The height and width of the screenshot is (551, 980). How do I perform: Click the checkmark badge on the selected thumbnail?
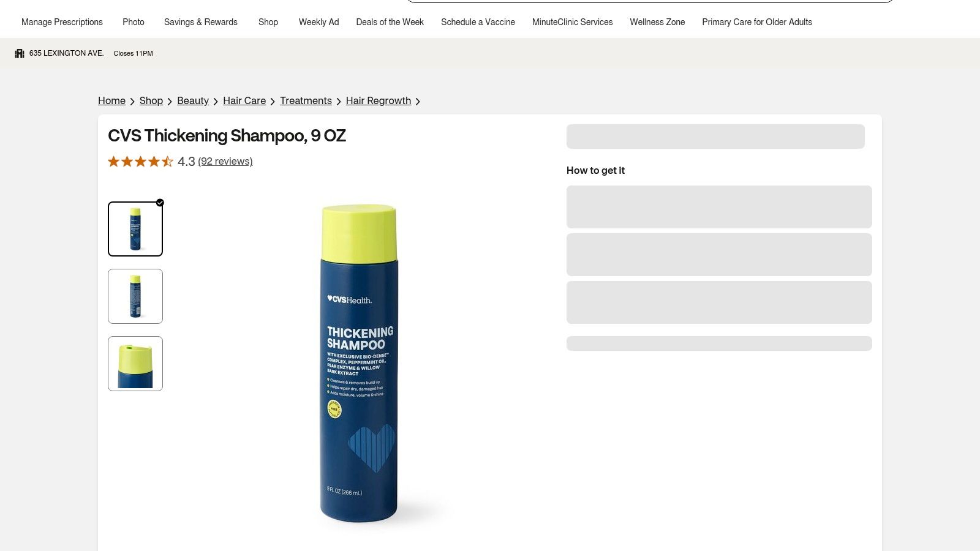(160, 203)
